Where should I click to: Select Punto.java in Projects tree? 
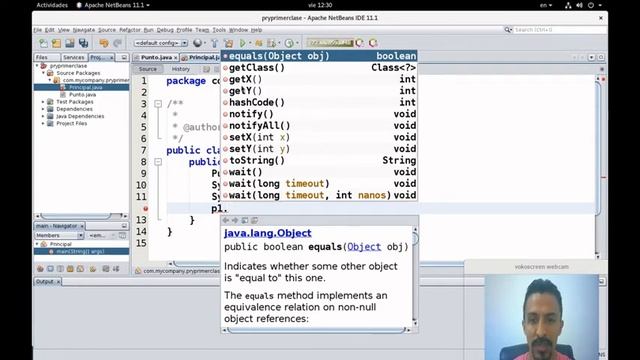(82, 95)
